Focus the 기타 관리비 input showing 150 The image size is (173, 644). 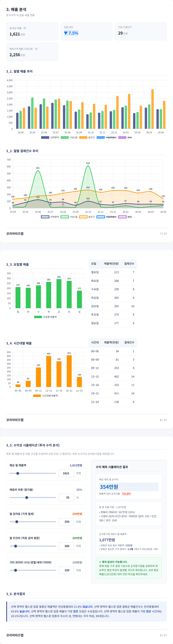pyautogui.click(x=66, y=570)
